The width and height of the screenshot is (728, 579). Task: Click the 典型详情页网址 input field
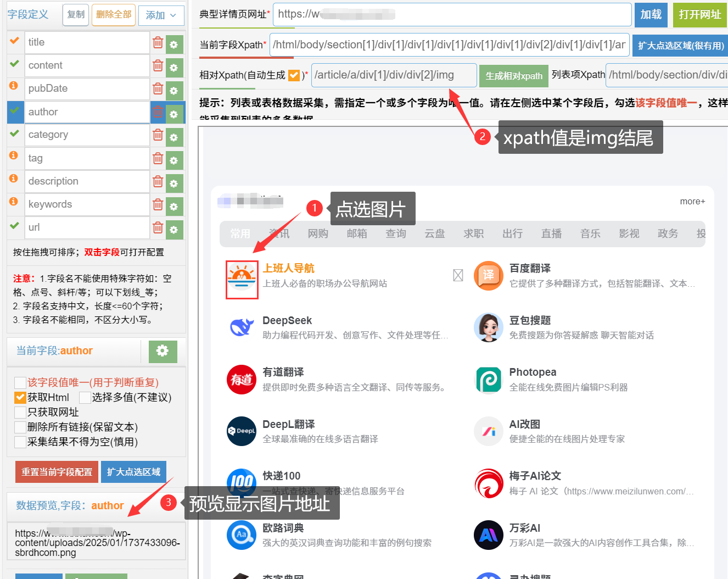point(452,14)
